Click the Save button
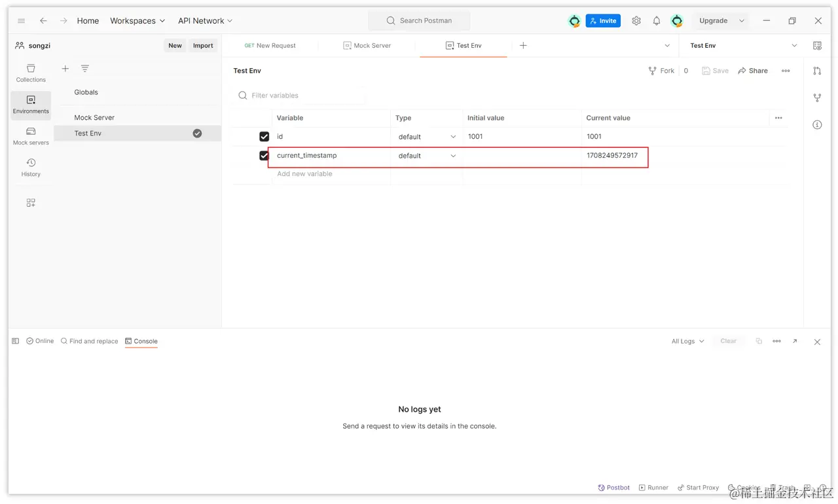Image resolution: width=838 pixels, height=504 pixels. tap(715, 71)
